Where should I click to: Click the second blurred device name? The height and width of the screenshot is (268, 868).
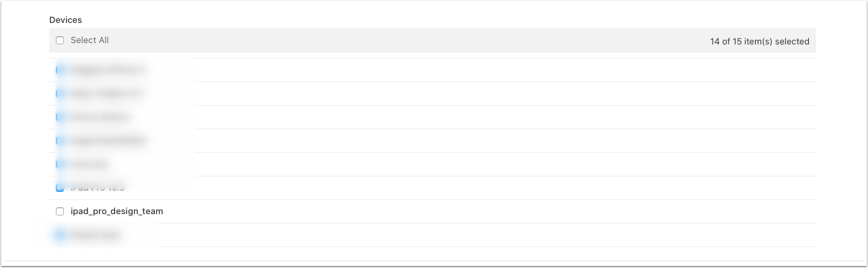(x=108, y=94)
